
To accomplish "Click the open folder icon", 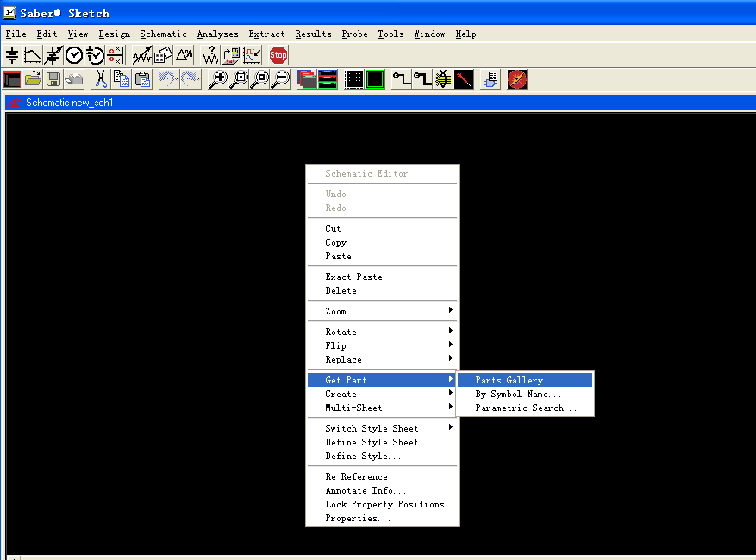I will [x=33, y=79].
